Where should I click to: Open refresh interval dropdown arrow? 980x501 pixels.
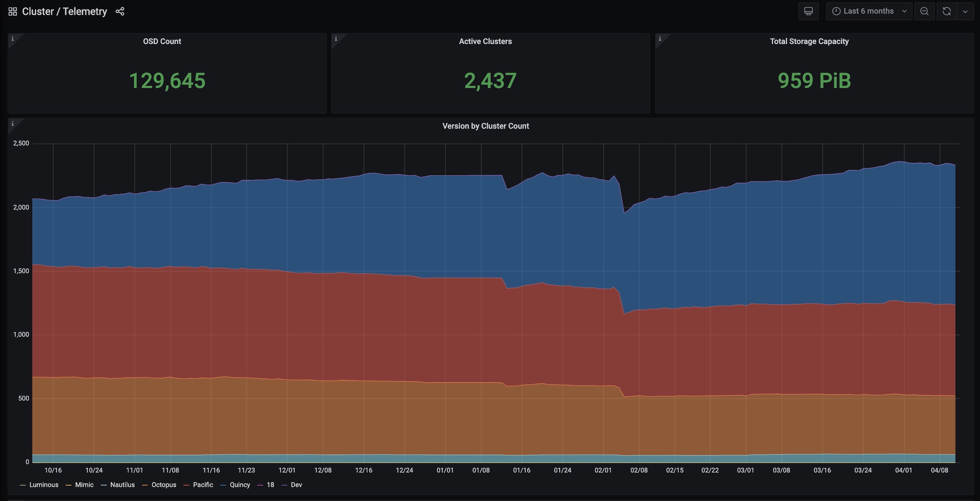965,11
